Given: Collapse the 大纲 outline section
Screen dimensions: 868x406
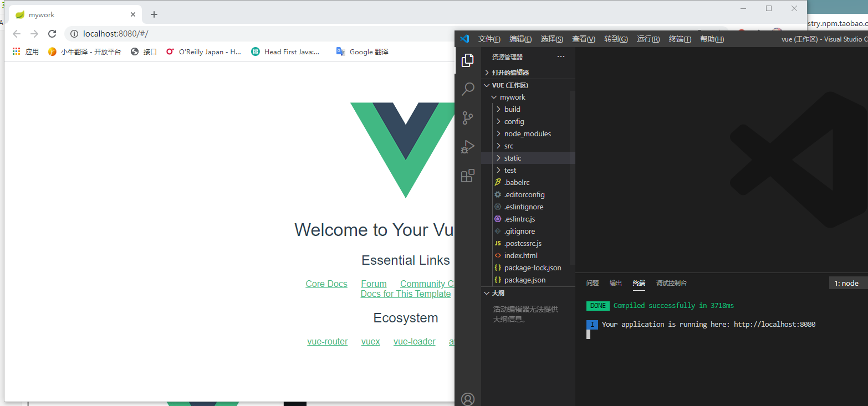Looking at the screenshot, I should click(528, 293).
